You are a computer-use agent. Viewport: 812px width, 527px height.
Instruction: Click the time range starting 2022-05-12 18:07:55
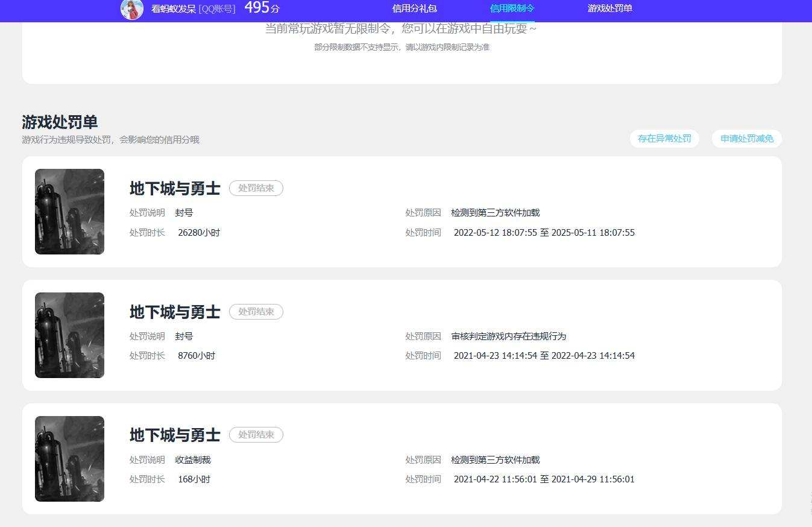click(544, 233)
